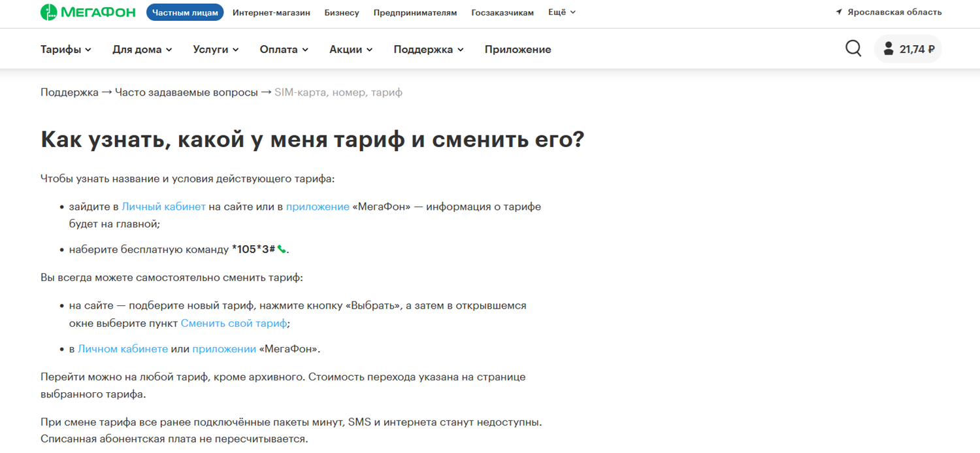This screenshot has width=980, height=453.
Task: Open the приложение link before «МегаФон»
Action: tap(318, 207)
